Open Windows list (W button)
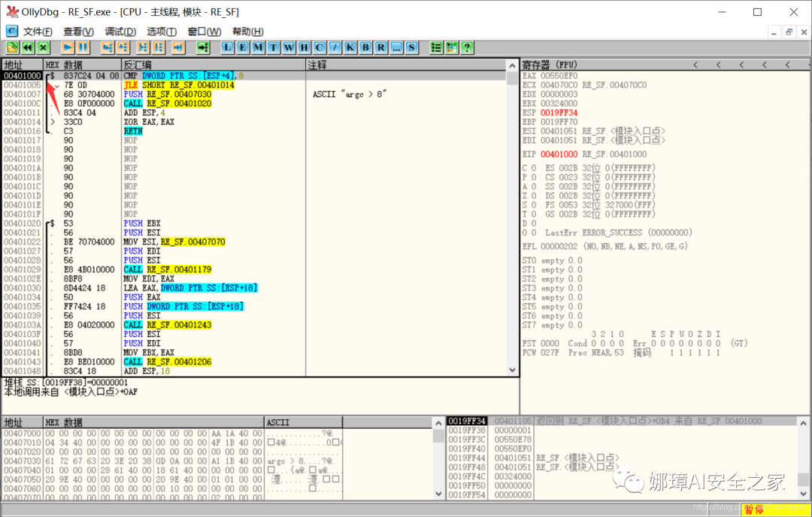812x517 pixels. (x=289, y=47)
